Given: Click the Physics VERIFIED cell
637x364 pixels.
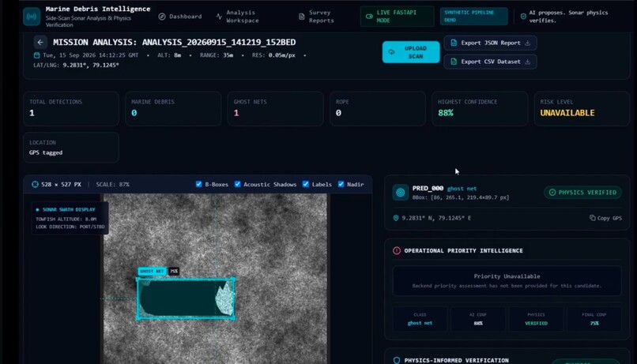Looking at the screenshot, I should (x=537, y=319).
